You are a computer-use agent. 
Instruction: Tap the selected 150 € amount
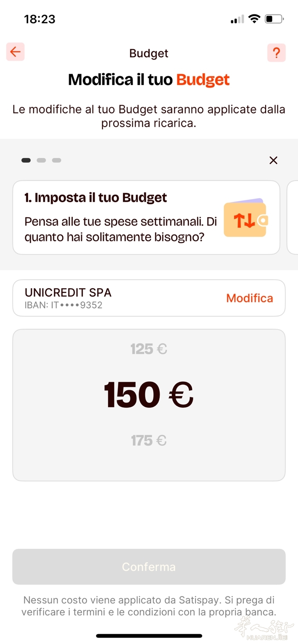149,394
